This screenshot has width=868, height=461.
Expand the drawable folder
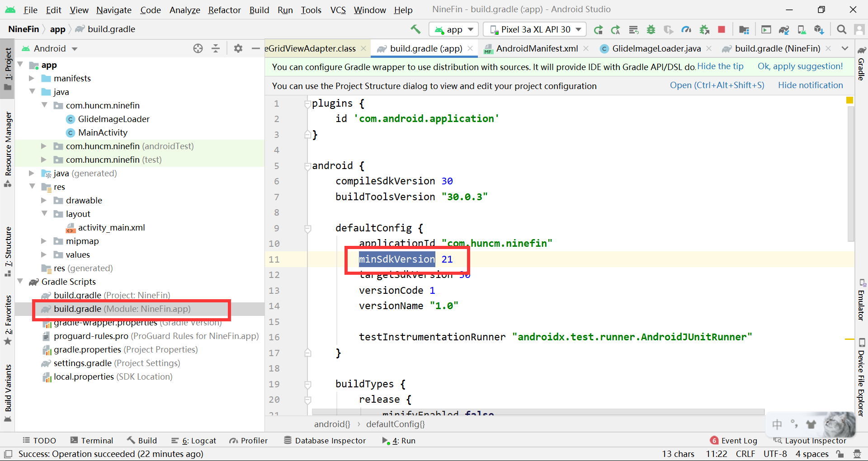[x=44, y=200]
